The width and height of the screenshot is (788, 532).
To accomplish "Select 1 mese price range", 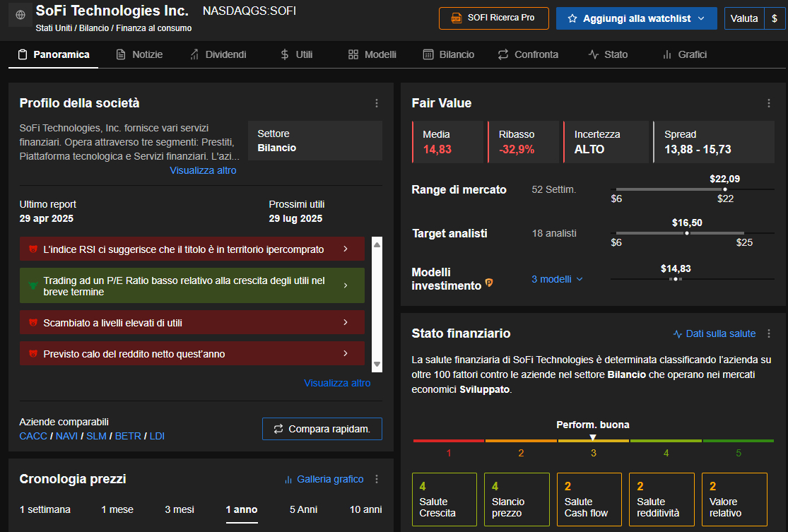I will (x=117, y=509).
